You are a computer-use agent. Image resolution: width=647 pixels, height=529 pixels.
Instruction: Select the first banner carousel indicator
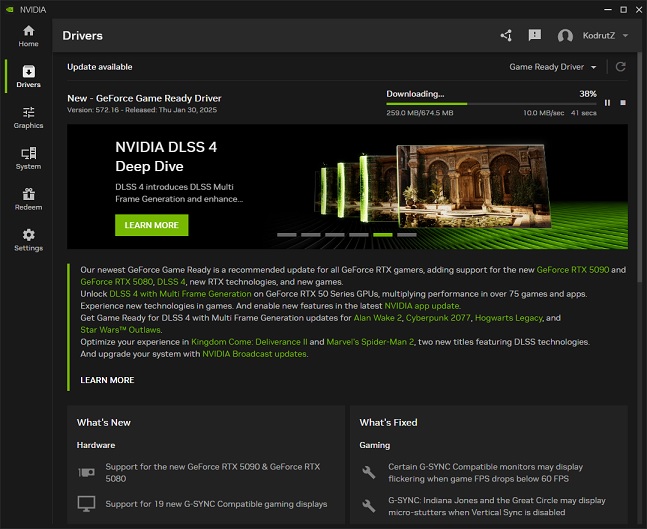click(x=286, y=234)
